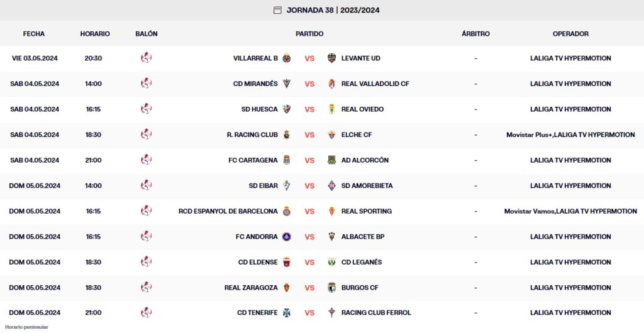This screenshot has height=333, width=644.
Task: Click VS in the SD Huesca match row
Action: click(x=309, y=109)
